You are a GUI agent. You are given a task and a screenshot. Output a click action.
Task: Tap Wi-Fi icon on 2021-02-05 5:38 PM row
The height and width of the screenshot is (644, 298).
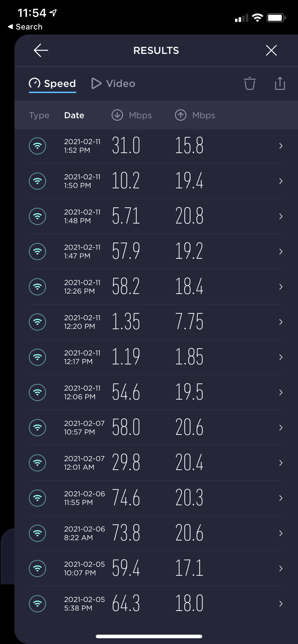pyautogui.click(x=37, y=604)
